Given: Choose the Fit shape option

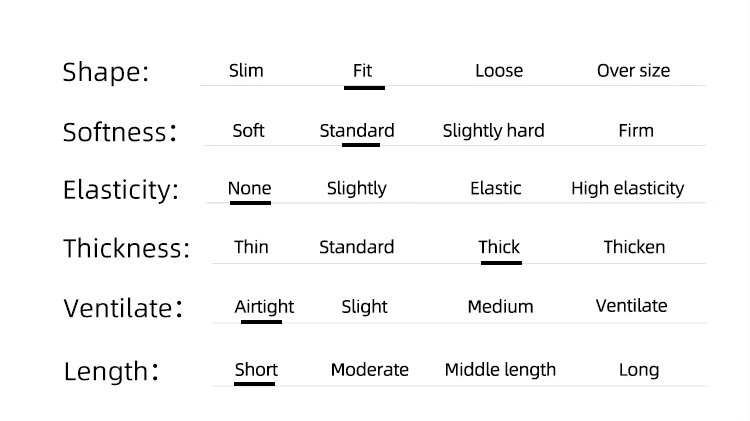Looking at the screenshot, I should point(362,71).
